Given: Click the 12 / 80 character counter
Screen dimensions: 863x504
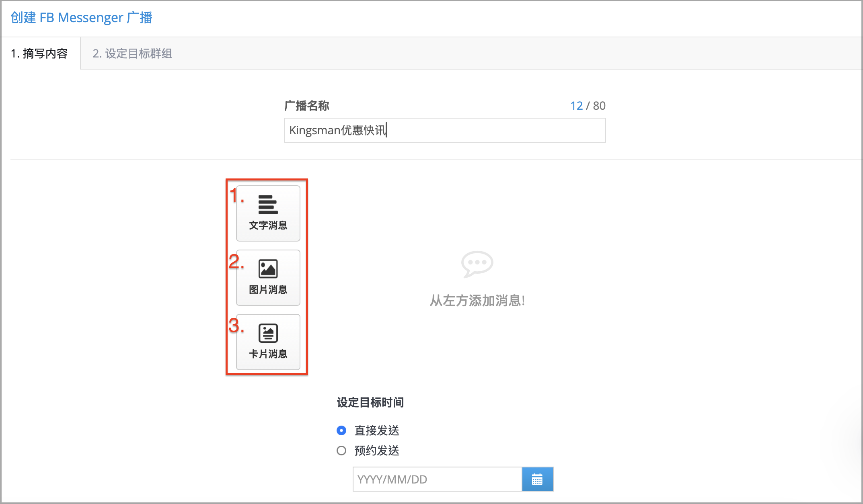Looking at the screenshot, I should [588, 106].
